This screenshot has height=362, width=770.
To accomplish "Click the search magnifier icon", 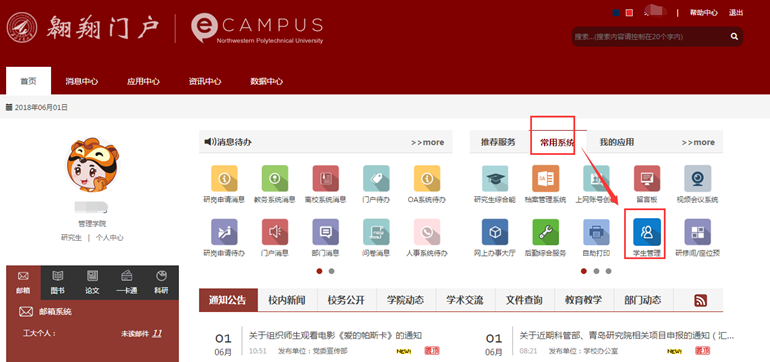I will coord(734,36).
